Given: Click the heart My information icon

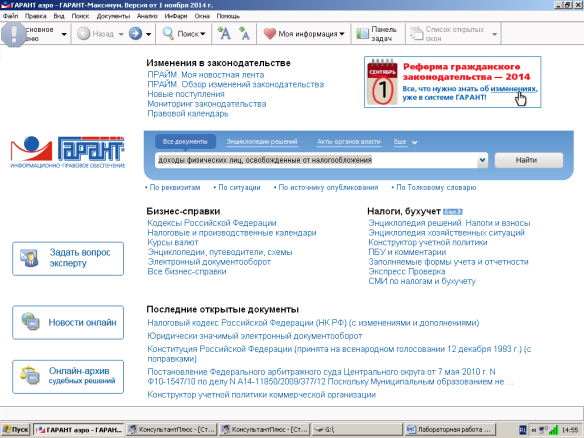Looking at the screenshot, I should coord(269,34).
